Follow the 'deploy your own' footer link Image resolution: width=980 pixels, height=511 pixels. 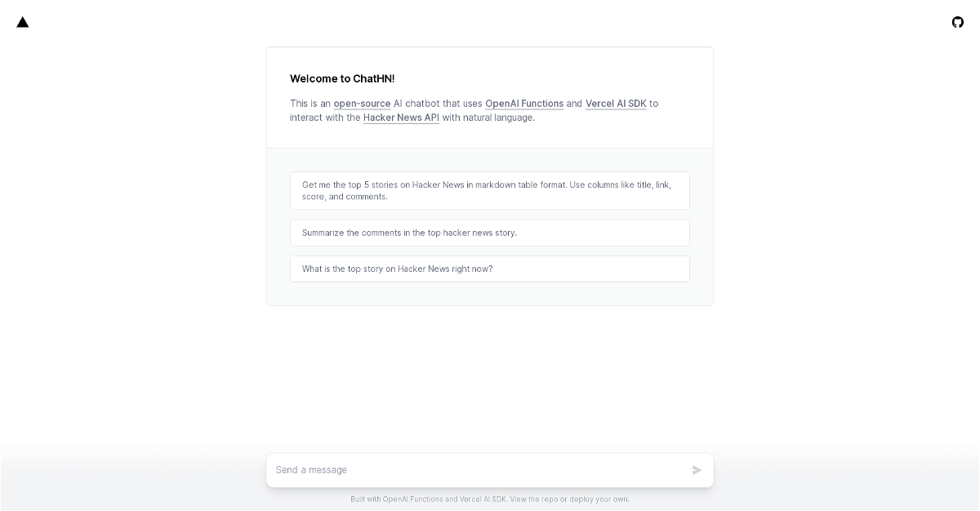(599, 500)
